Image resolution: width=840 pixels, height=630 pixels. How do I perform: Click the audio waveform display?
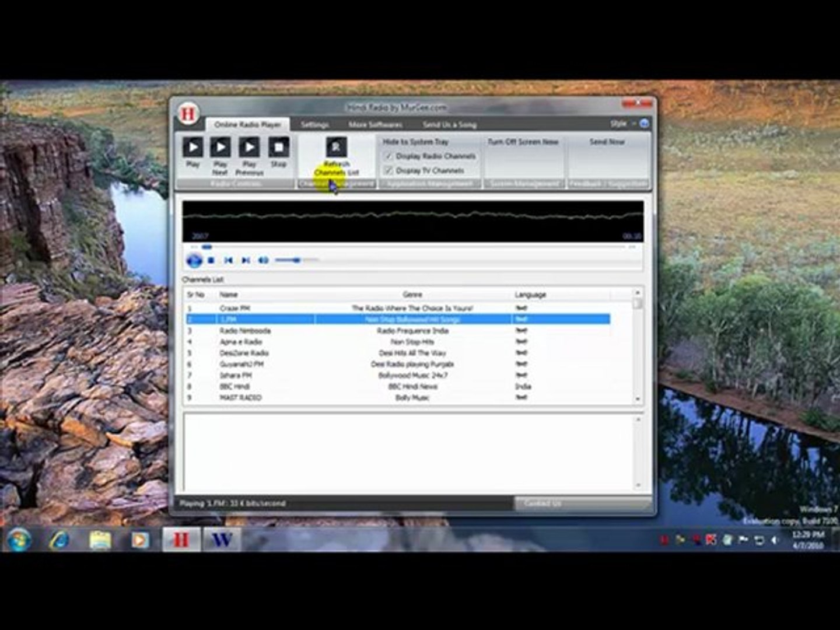click(413, 221)
